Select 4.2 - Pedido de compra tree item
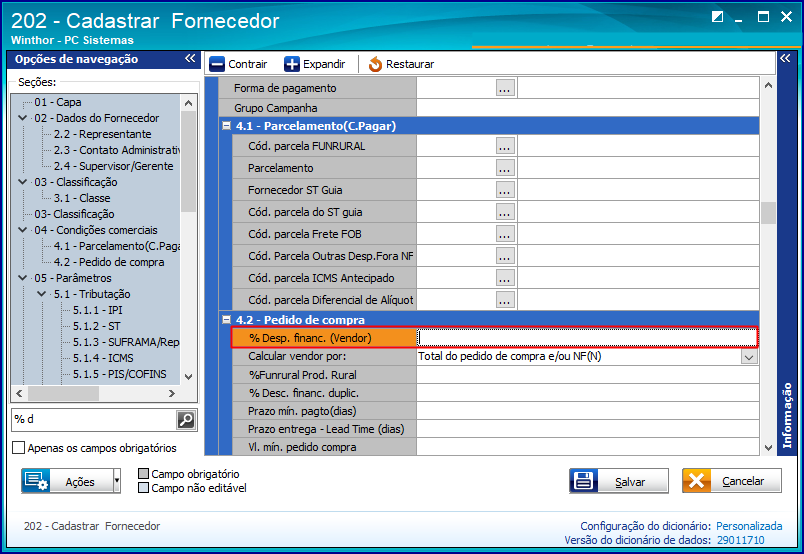This screenshot has height=554, width=804. pos(109,262)
